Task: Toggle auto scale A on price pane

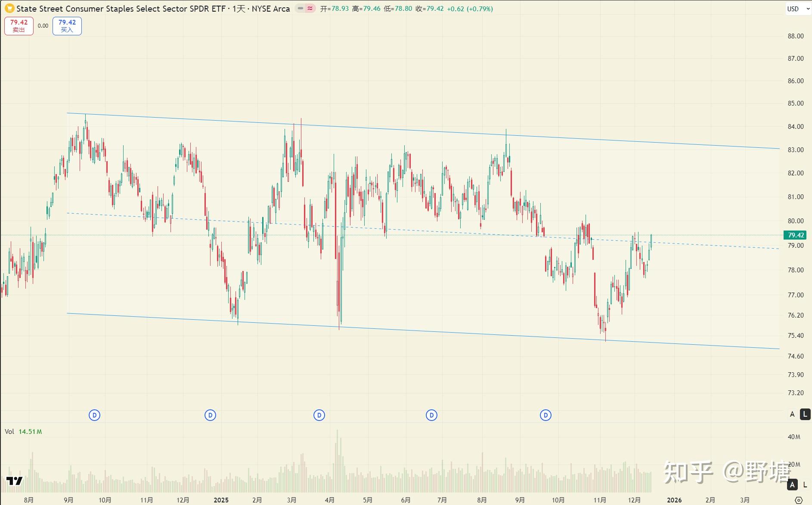Action: tap(792, 415)
